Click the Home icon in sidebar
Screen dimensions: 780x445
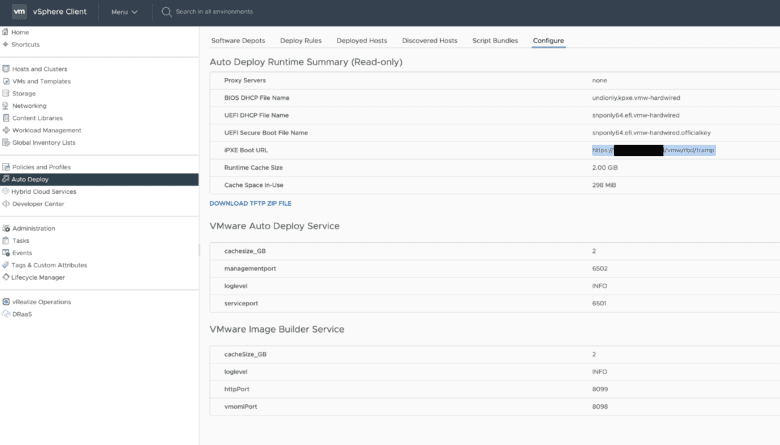tap(5, 32)
